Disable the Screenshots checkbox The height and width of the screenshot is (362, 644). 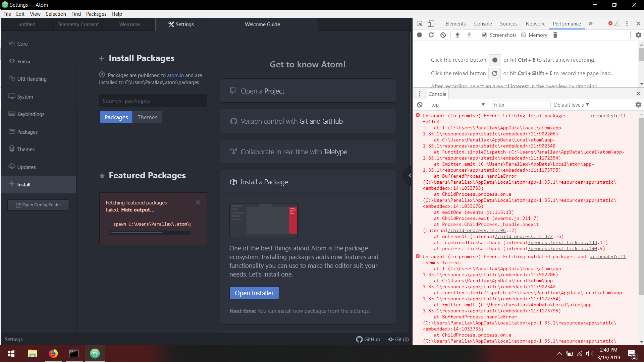(485, 35)
